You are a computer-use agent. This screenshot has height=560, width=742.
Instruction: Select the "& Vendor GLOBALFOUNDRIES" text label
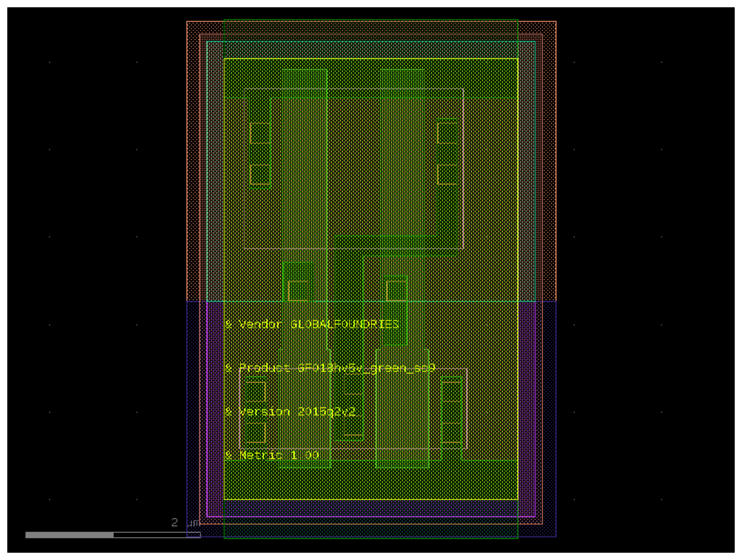[x=312, y=324]
